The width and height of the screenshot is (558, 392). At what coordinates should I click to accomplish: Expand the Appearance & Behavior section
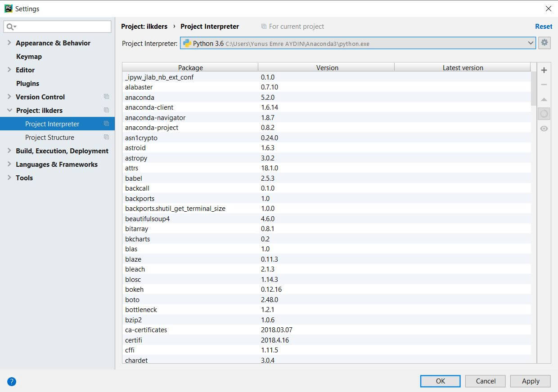click(x=9, y=43)
